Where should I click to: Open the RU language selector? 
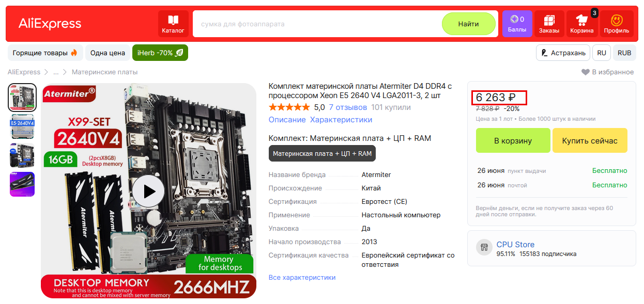point(602,53)
